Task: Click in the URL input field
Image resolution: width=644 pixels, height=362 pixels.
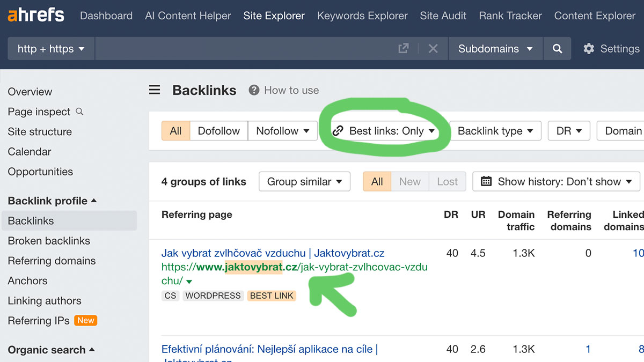Action: [244, 49]
